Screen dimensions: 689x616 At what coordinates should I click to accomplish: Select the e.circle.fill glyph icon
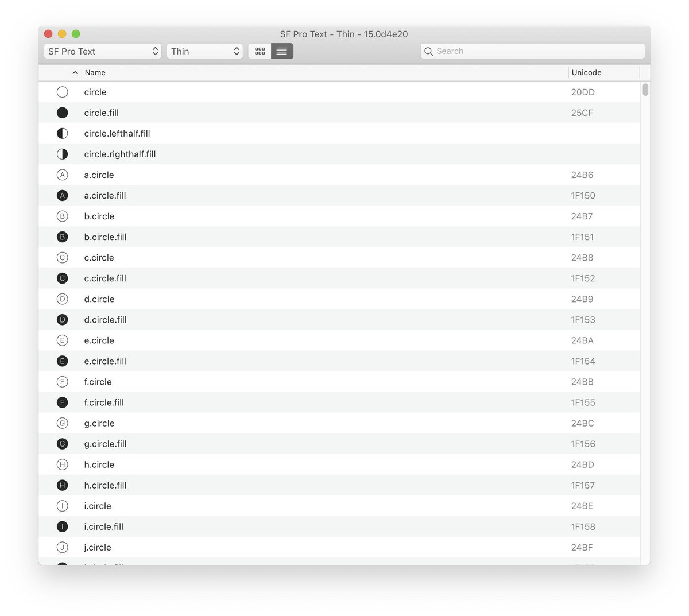tap(63, 361)
